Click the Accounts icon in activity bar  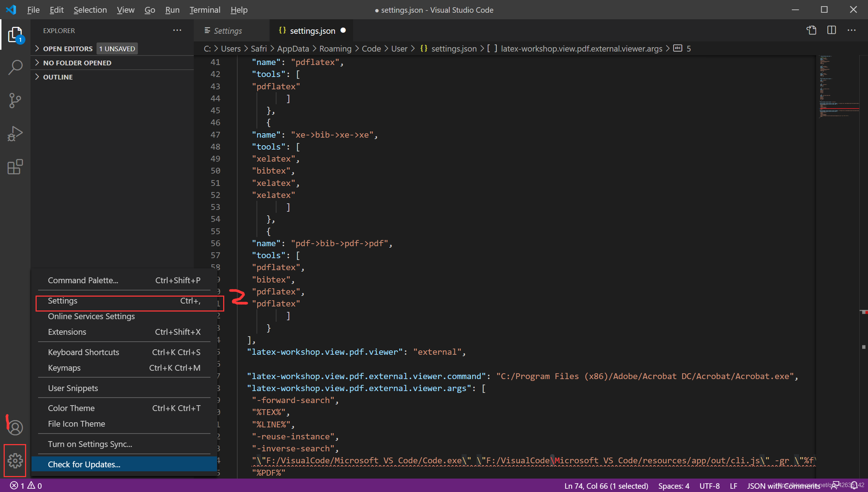point(15,427)
